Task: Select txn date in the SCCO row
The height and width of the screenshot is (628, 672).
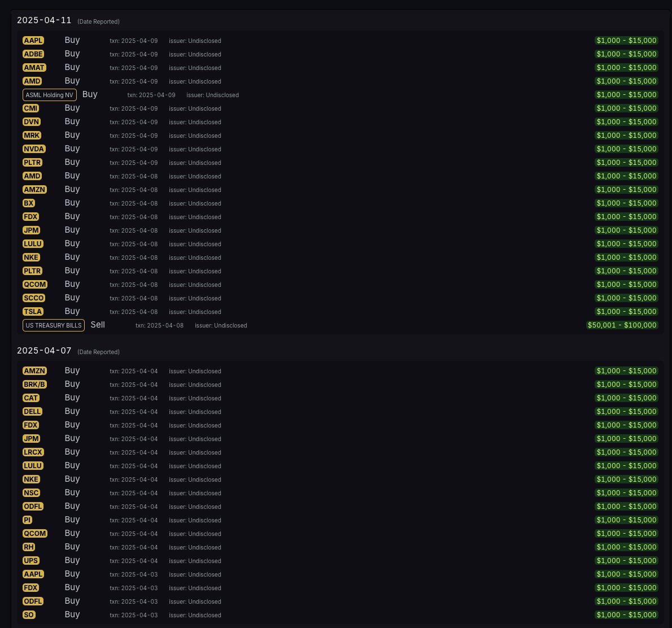Action: (134, 298)
